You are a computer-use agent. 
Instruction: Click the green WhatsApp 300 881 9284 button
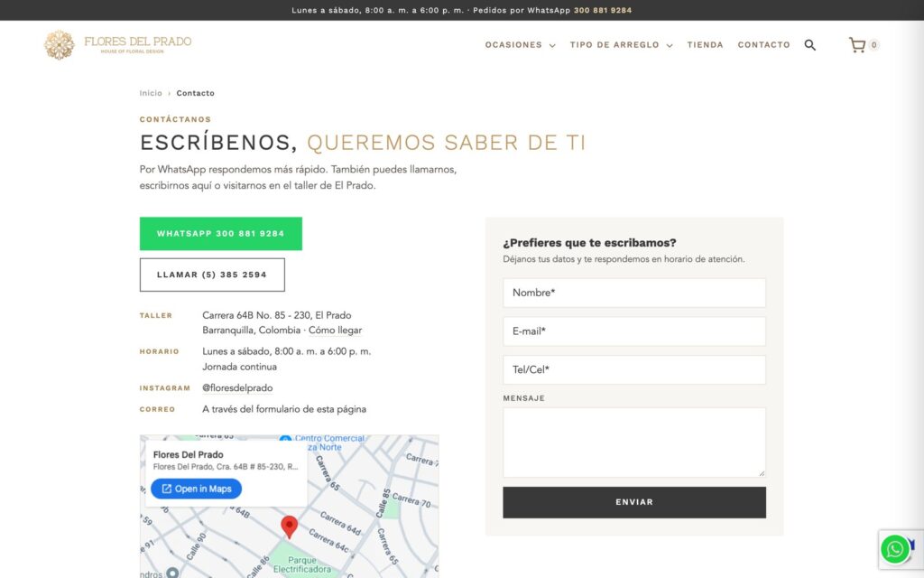point(220,234)
